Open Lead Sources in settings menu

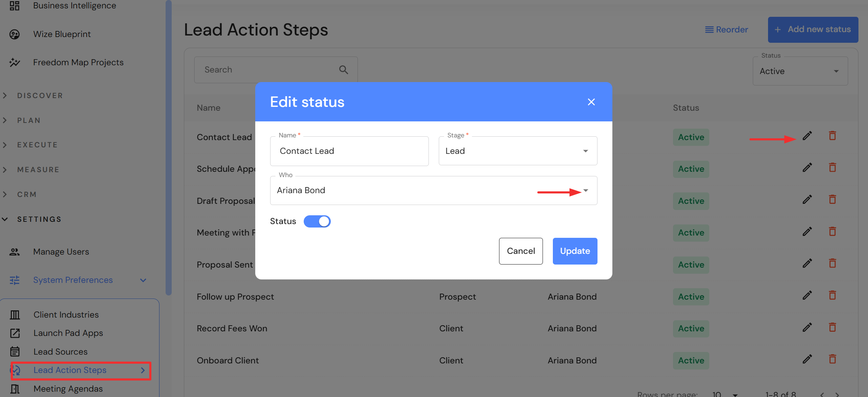[x=60, y=352]
